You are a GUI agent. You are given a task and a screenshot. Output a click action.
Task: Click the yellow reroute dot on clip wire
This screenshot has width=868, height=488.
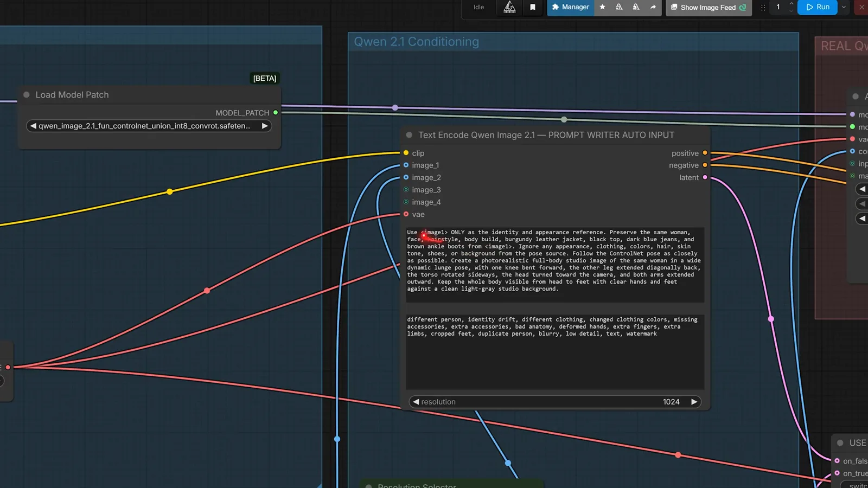click(170, 191)
